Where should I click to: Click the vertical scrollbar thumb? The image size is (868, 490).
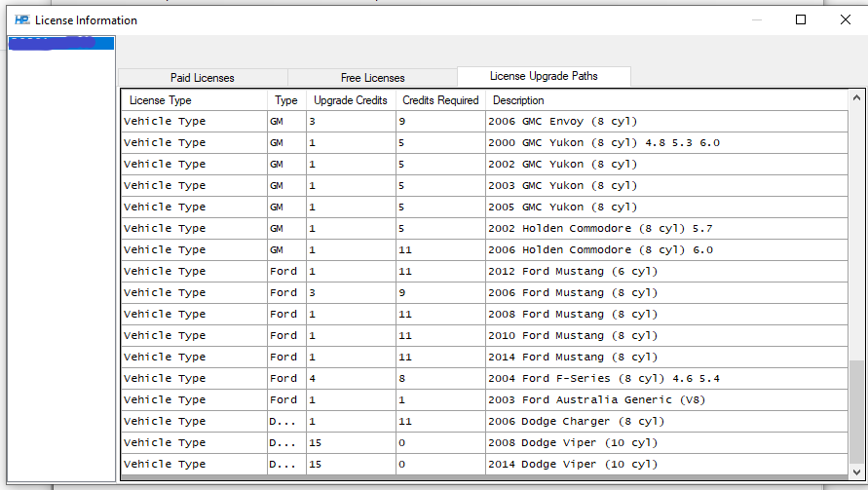(x=856, y=412)
